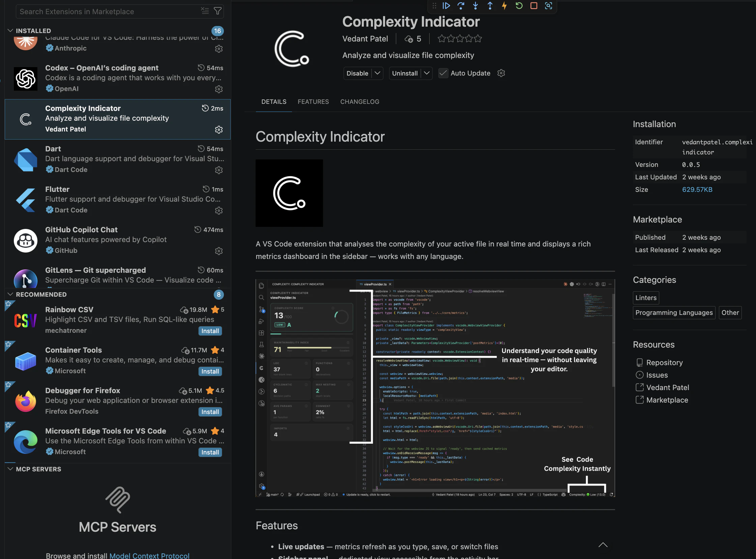Viewport: 756px width, 559px height.
Task: Open the extensions filter funnel icon
Action: pyautogui.click(x=217, y=11)
